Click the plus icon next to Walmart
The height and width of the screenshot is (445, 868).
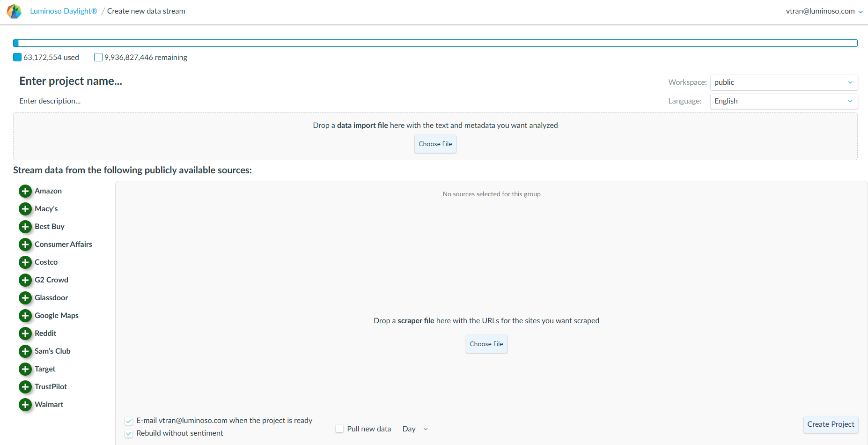click(25, 405)
